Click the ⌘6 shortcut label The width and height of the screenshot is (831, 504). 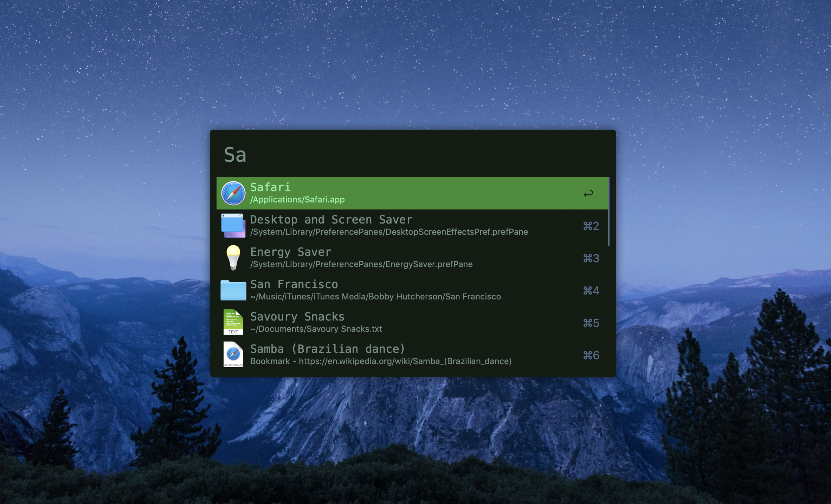point(591,355)
